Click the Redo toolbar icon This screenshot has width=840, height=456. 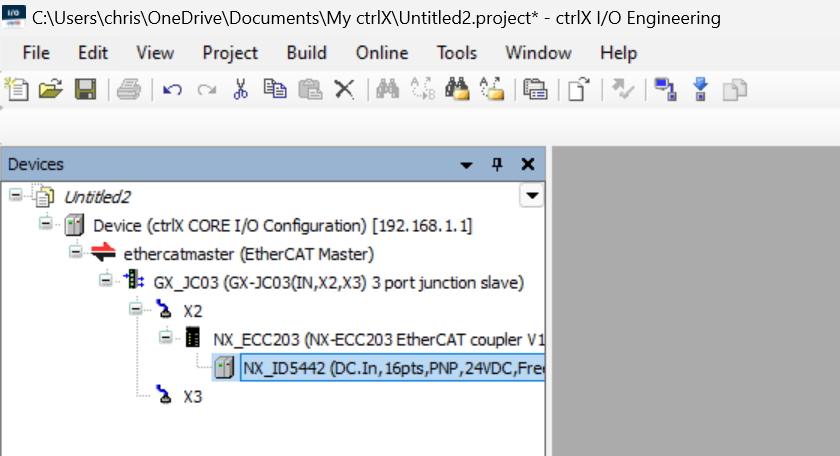point(206,89)
